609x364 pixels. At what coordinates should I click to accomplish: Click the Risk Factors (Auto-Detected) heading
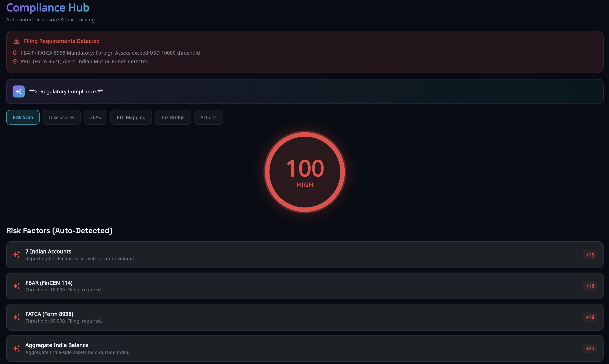tap(59, 231)
